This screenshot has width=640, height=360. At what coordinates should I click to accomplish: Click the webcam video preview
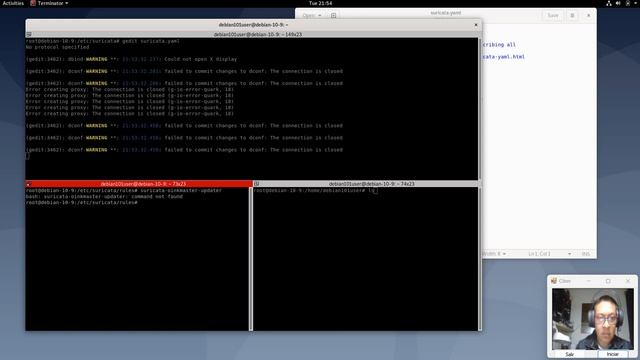593,319
